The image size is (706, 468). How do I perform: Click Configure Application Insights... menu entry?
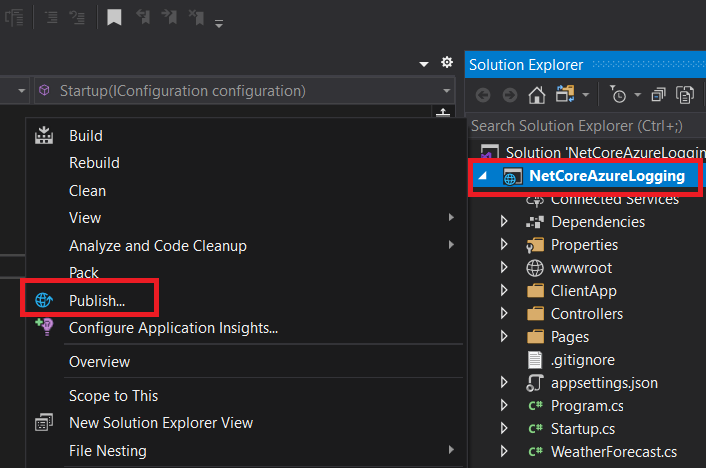173,327
